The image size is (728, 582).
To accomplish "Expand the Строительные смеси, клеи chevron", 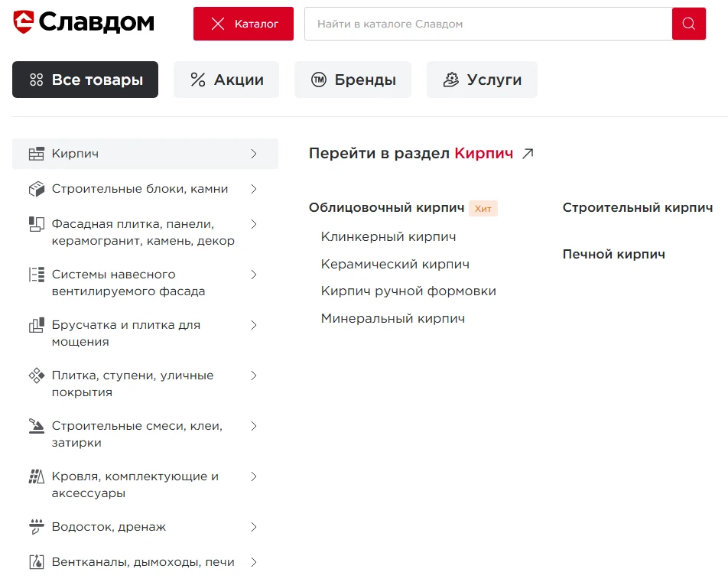I will pyautogui.click(x=254, y=426).
